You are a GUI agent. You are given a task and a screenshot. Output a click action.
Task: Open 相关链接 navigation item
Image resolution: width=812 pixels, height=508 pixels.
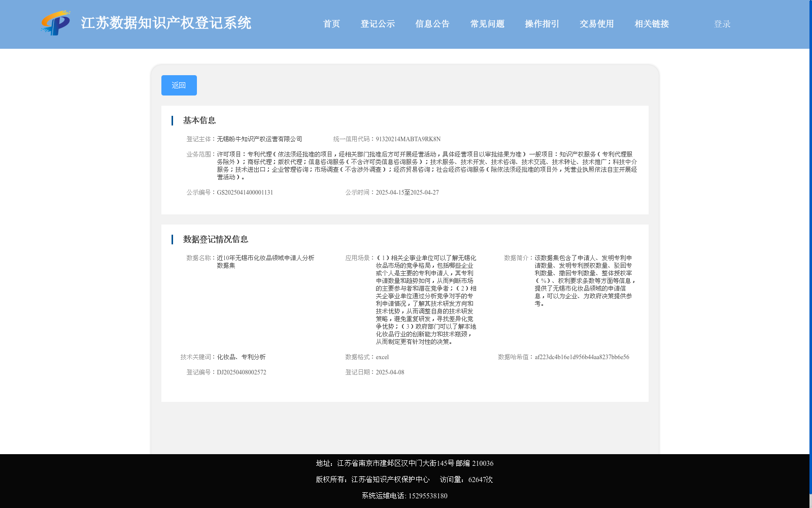(x=652, y=24)
